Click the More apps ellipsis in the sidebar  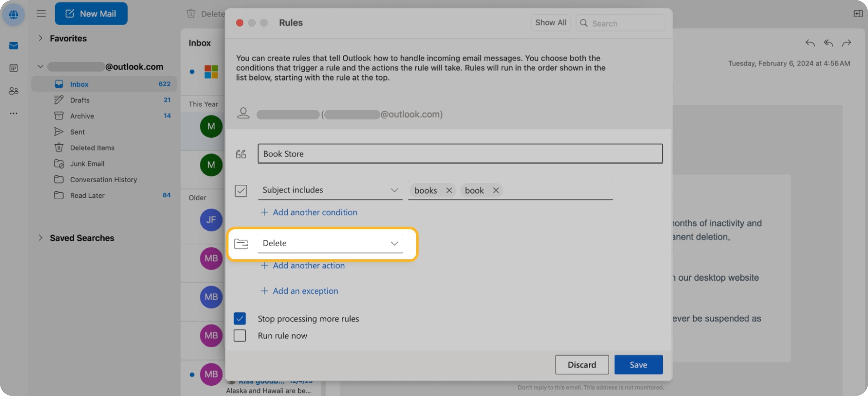point(13,113)
